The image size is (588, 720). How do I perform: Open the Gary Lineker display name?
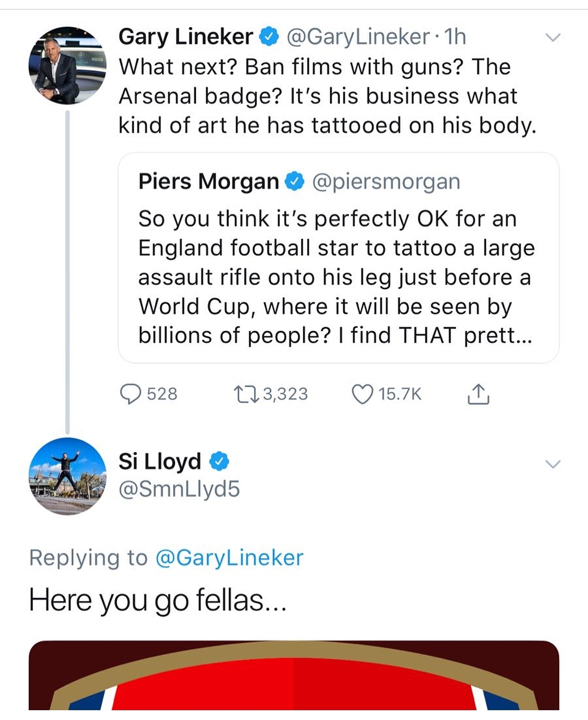(186, 37)
